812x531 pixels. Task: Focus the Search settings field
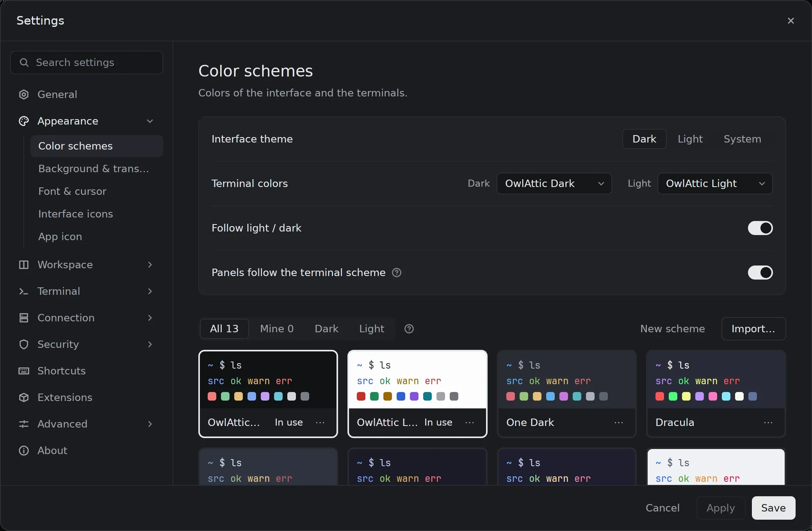[x=87, y=62]
